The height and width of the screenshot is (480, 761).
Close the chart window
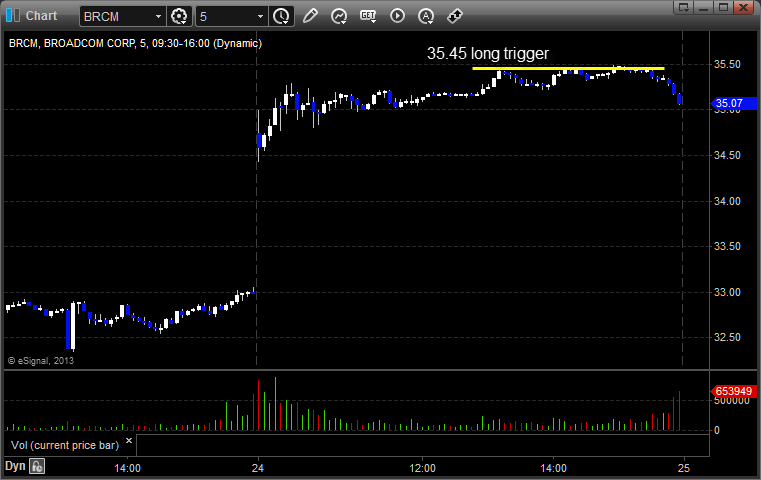point(743,7)
